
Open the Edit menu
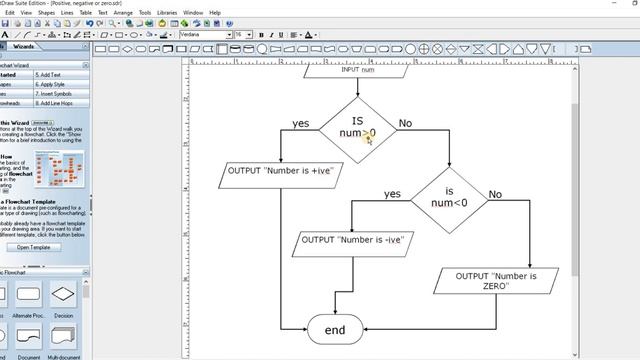tap(10, 13)
